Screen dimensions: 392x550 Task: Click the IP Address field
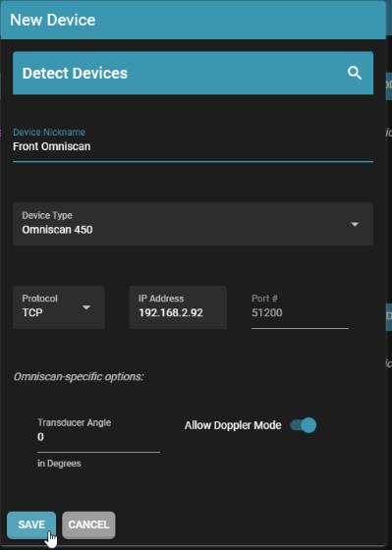tap(178, 307)
